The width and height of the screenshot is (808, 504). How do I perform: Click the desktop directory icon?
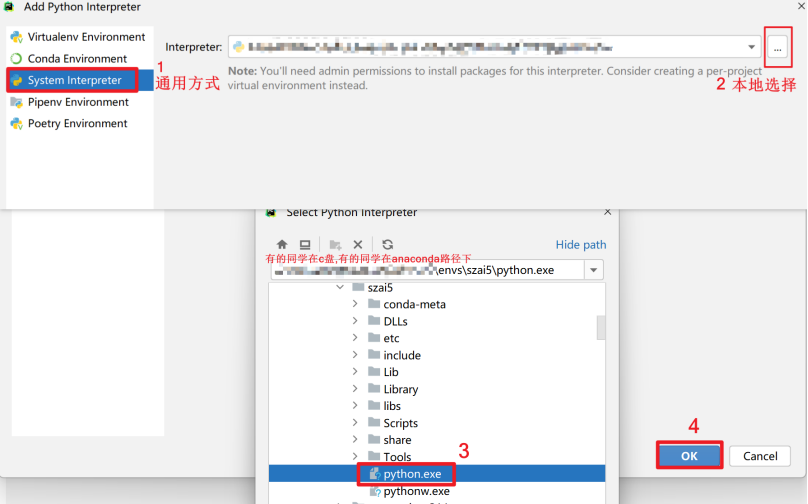tap(305, 244)
